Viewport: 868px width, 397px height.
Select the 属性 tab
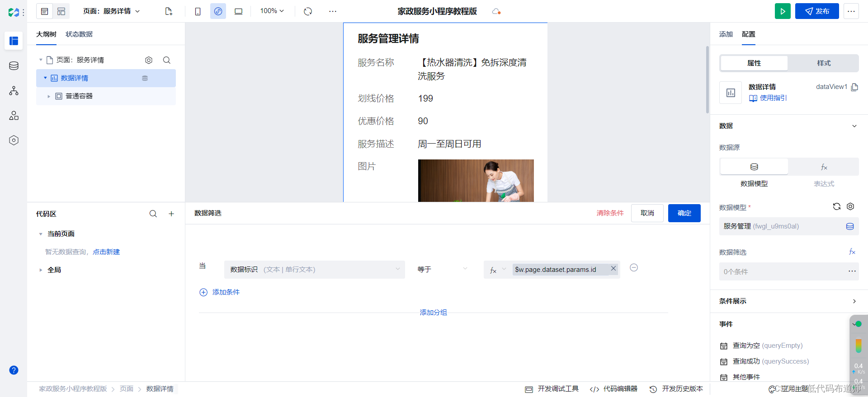pos(754,63)
